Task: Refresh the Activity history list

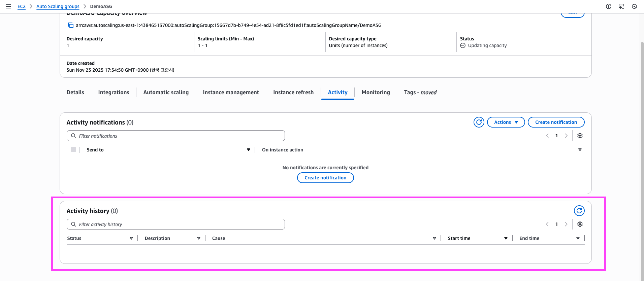Action: coord(579,211)
